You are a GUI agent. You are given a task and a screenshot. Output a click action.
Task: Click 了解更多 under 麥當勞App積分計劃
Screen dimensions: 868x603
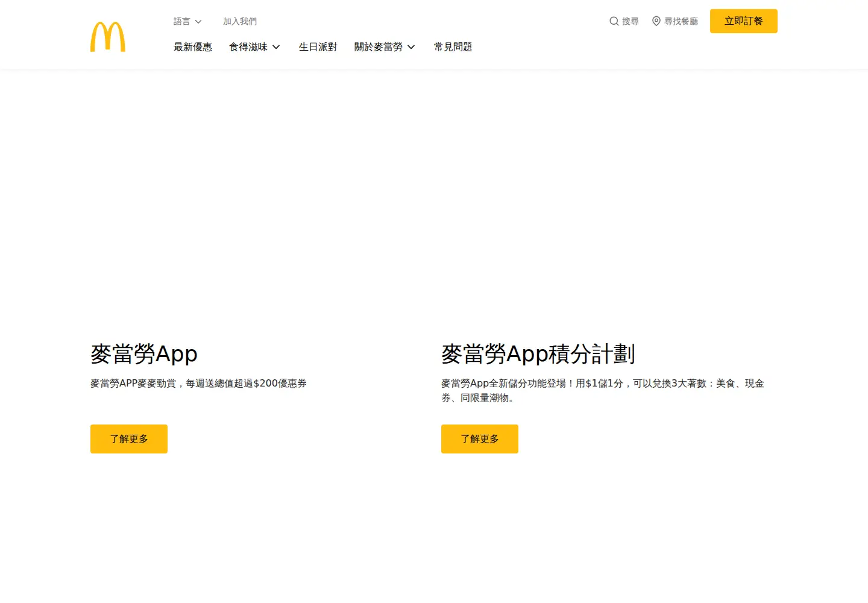point(480,439)
